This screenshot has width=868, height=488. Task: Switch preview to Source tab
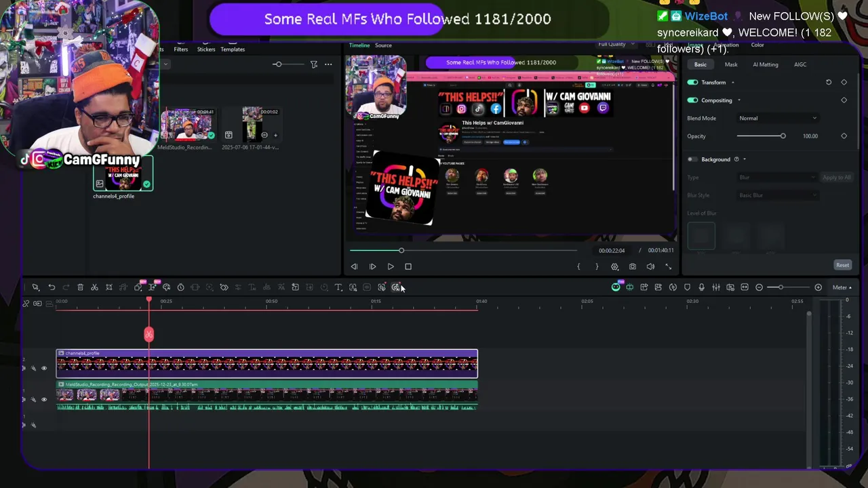(383, 45)
